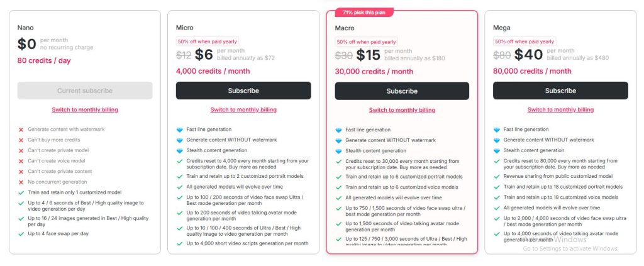Viewport: 644px width, 266px height.
Task: Click red X next to Can't buy more credits
Action: [21, 140]
